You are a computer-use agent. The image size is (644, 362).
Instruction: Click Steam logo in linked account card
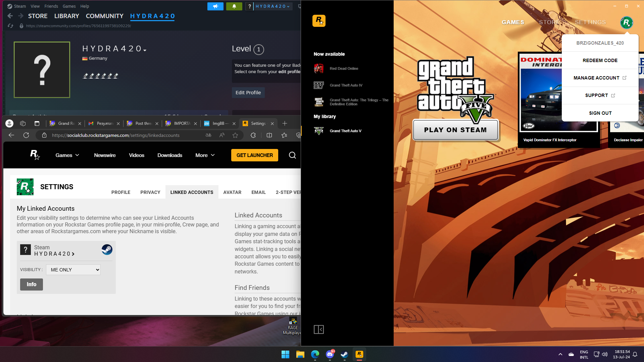[107, 250]
